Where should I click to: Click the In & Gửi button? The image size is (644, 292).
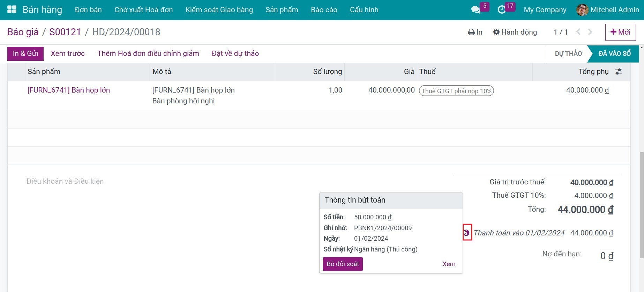pos(25,53)
